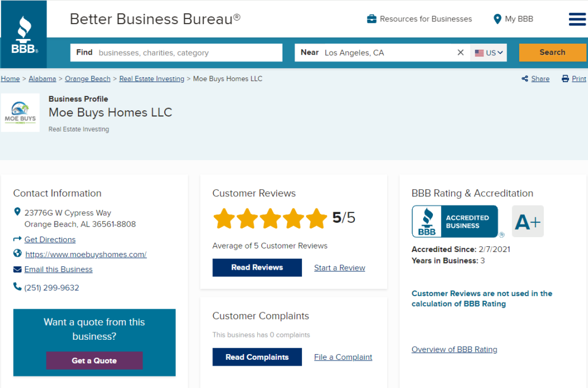Click This business has 0 complaints text
Screen dimensions: 588x388
261,335
